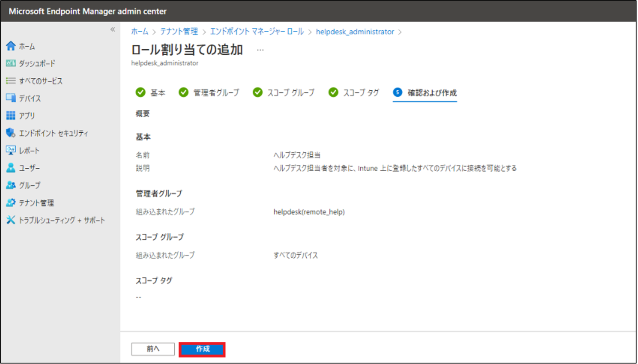Click the -- value under スコープ タグ
This screenshot has height=364, width=638.
coord(138,297)
